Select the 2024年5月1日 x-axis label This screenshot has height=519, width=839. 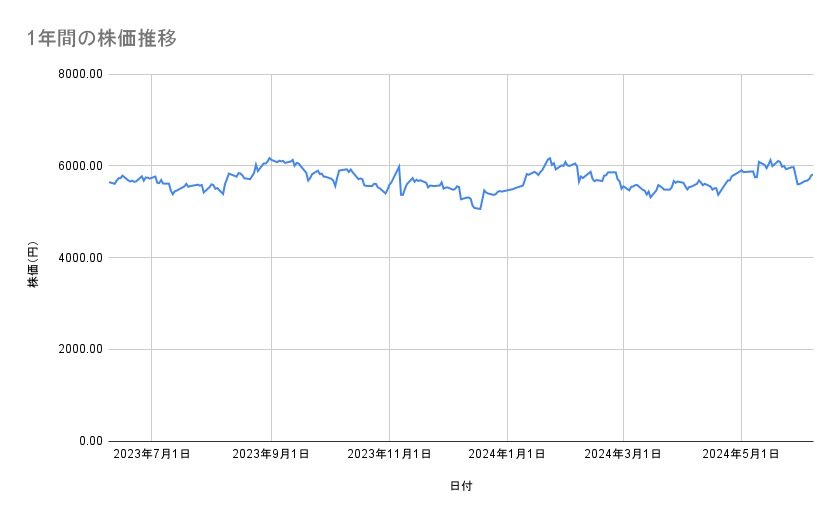coord(741,455)
